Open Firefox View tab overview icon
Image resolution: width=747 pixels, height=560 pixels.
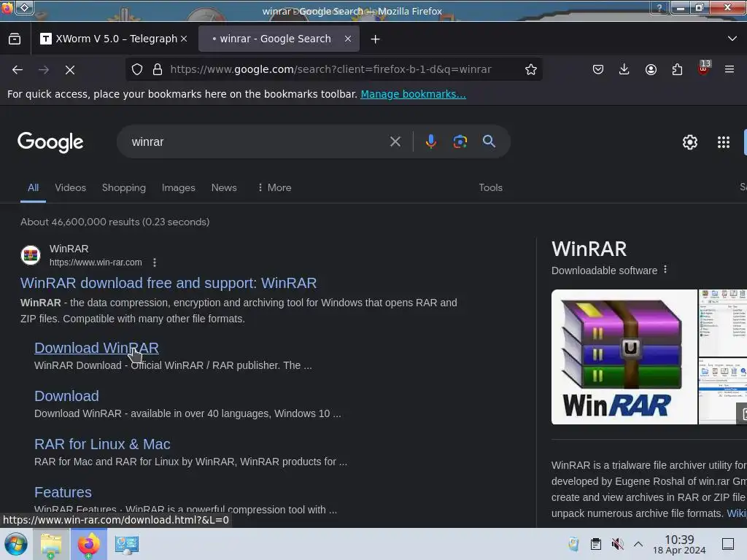(x=15, y=39)
